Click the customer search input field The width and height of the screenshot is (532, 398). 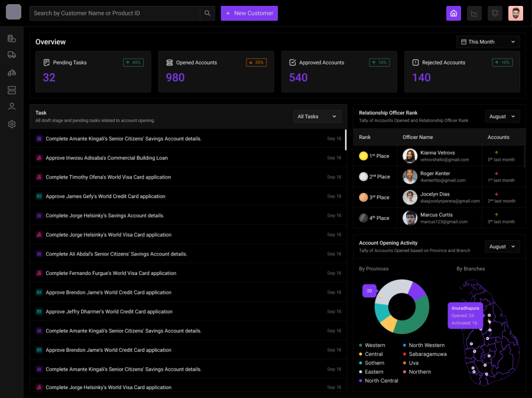[115, 13]
